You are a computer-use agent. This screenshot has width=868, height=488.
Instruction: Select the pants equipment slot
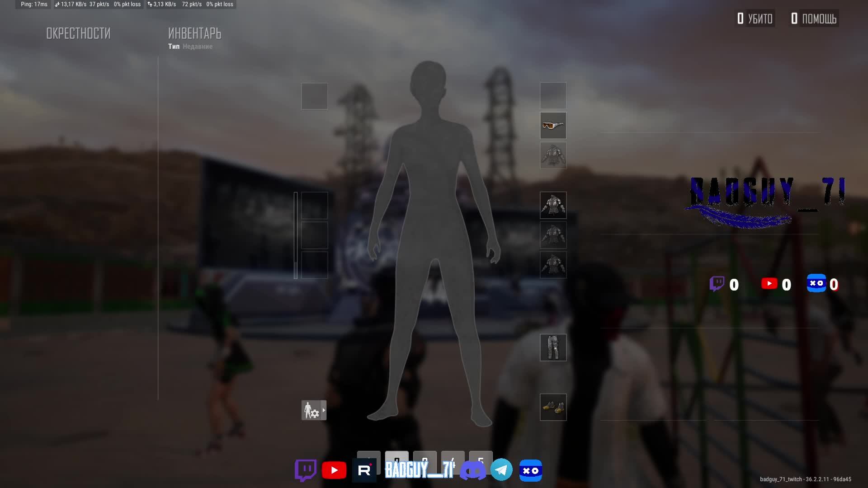553,347
